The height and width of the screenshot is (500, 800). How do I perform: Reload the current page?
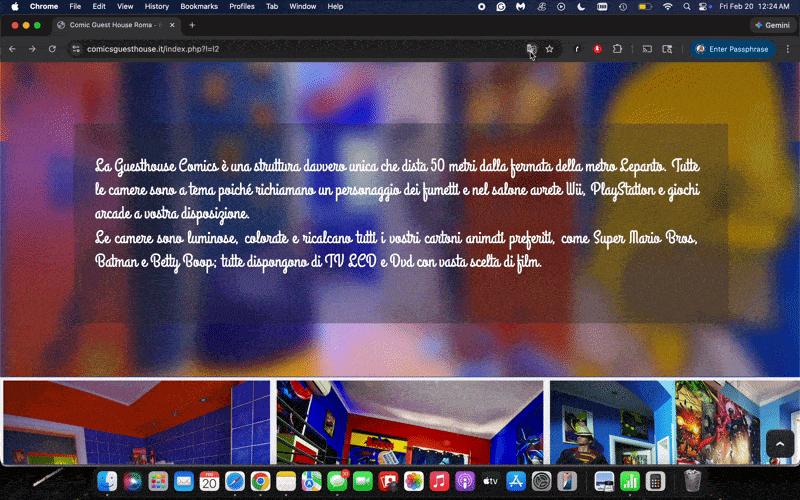(x=52, y=49)
